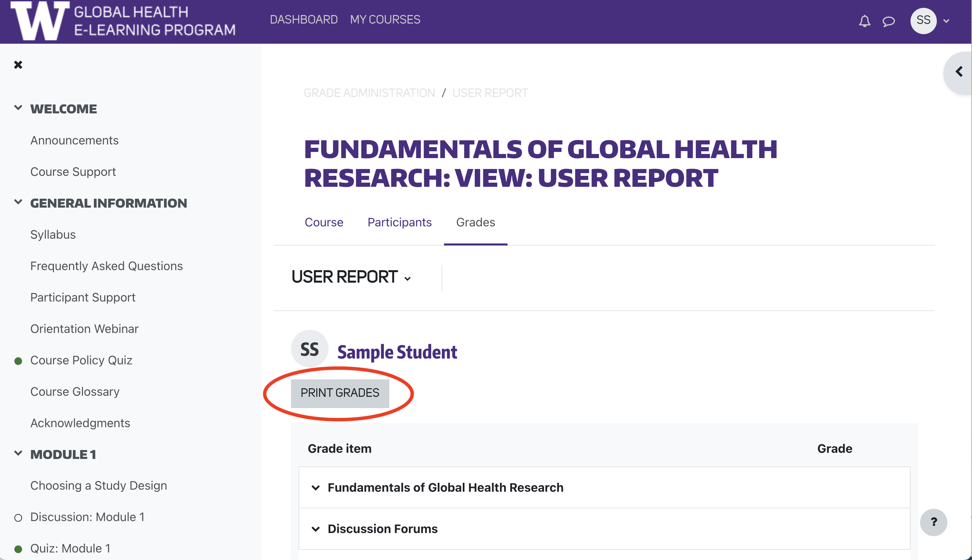Open Quiz: Module 1 link
Image resolution: width=972 pixels, height=560 pixels.
(x=70, y=548)
